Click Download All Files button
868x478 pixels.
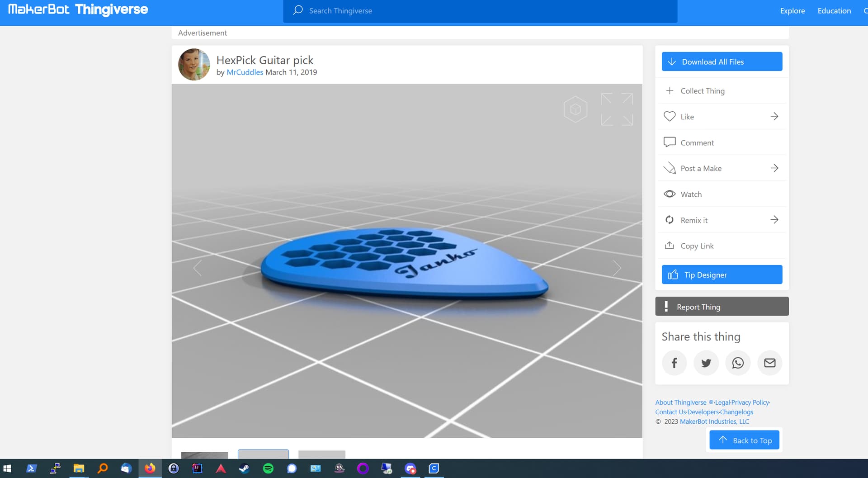[722, 62]
